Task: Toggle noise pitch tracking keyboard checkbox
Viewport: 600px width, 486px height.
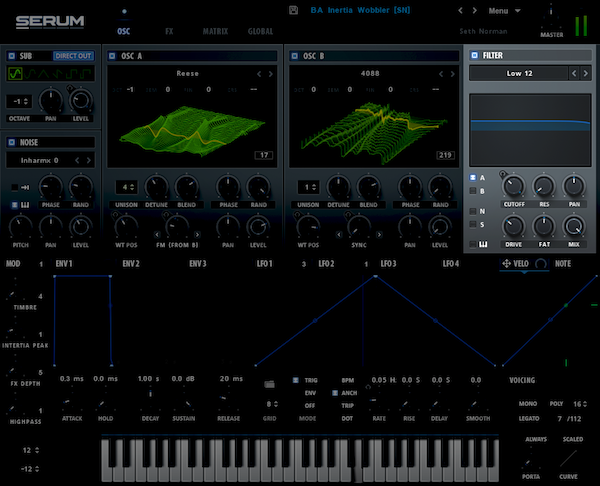Action: [15, 205]
